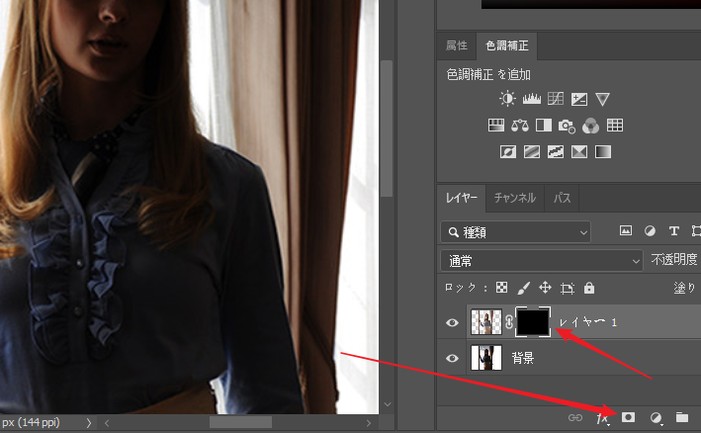This screenshot has width=701, height=433.
Task: Add a Levels adjustment layer
Action: click(530, 99)
